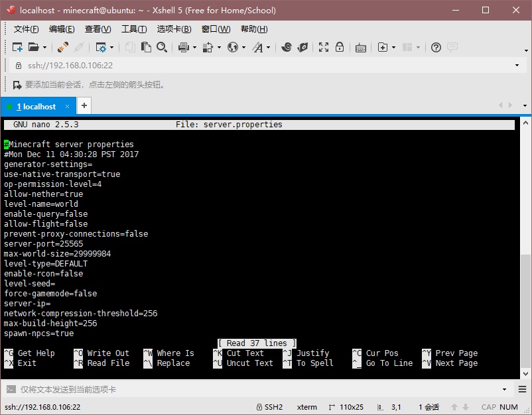Click the send-text input field at the bottom

[199, 389]
